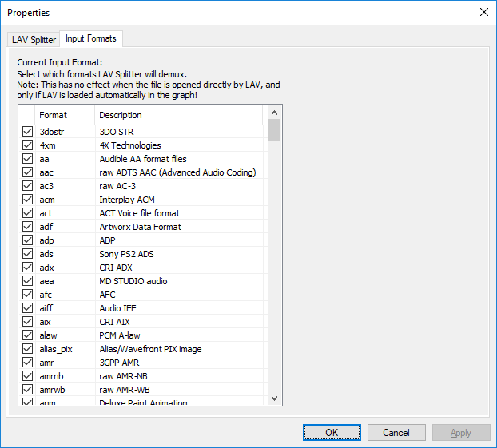Click the 'Artworx Data Format' description
497x448 pixels.
(141, 227)
